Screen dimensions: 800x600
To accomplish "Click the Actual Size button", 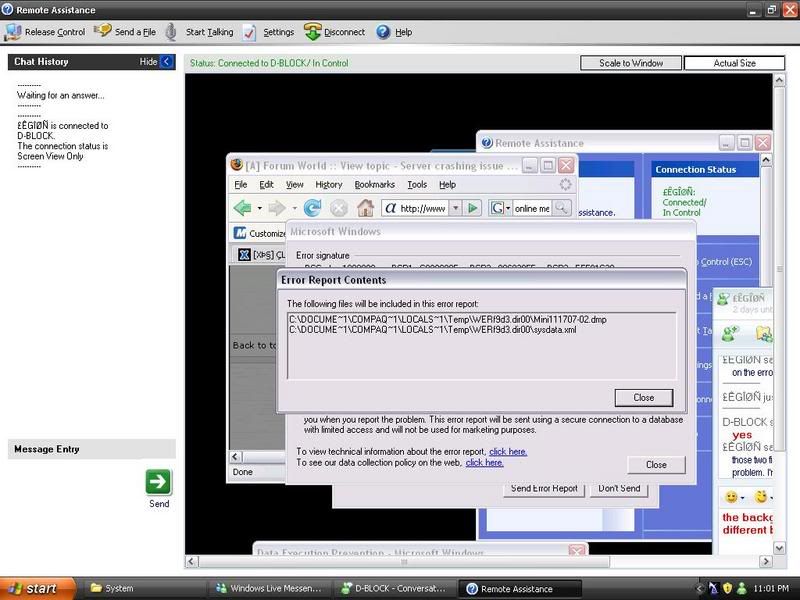I will tap(734, 63).
